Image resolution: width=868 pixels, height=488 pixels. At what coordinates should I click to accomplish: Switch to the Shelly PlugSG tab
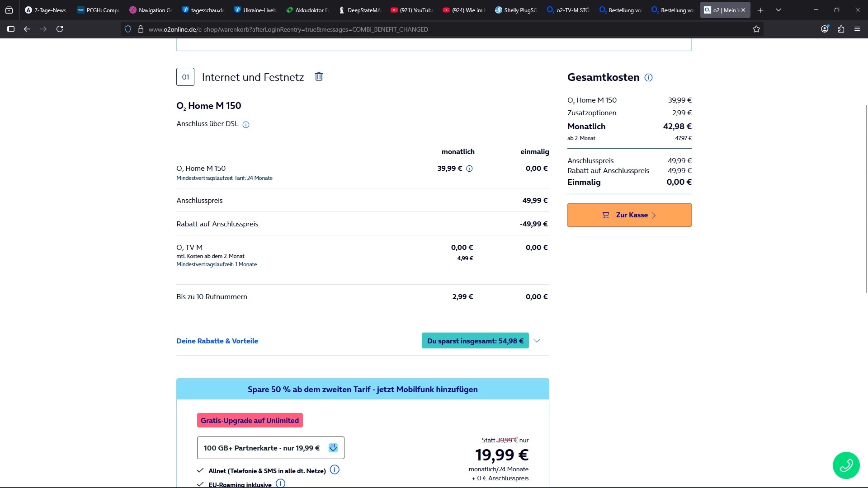point(516,10)
